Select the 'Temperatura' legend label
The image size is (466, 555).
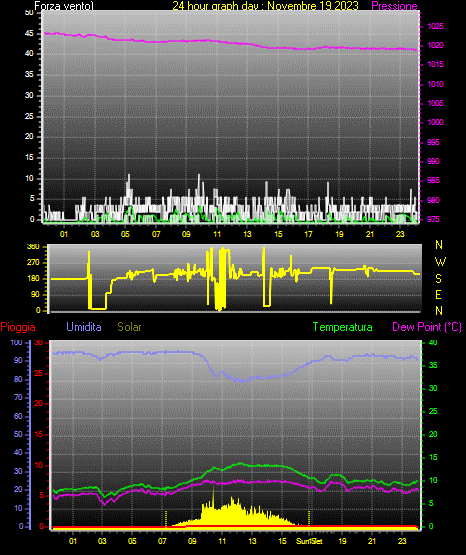[x=343, y=327]
